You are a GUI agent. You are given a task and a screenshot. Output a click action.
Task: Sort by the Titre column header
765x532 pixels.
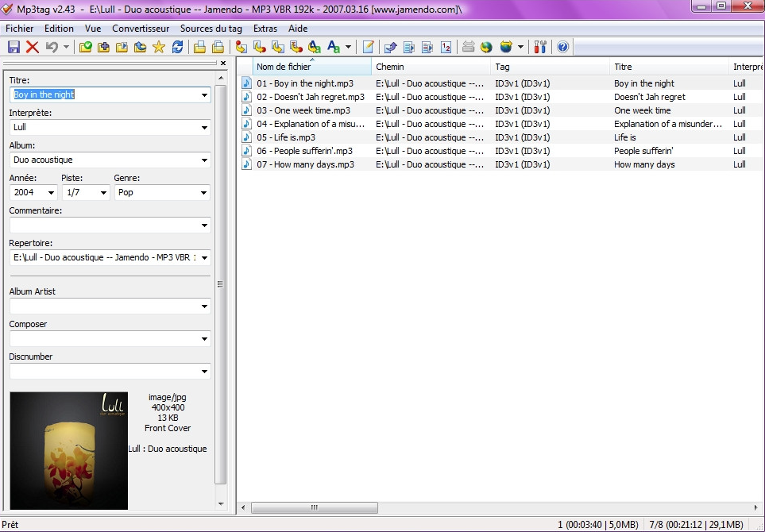coord(667,67)
